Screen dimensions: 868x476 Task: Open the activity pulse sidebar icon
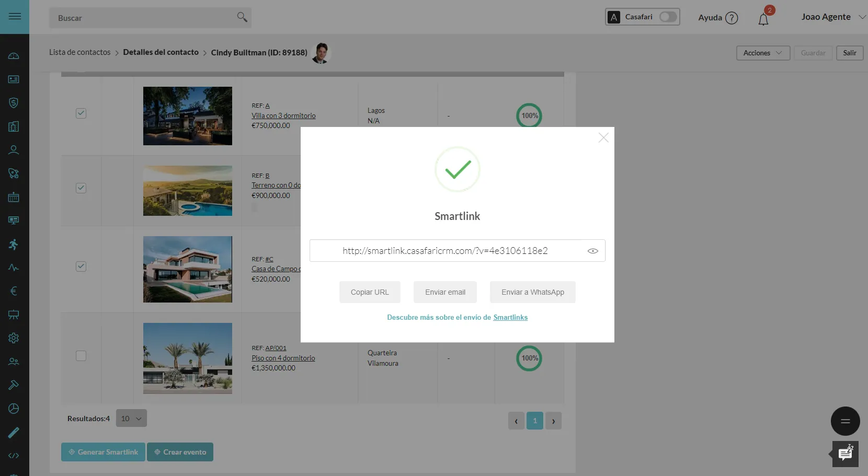tap(14, 268)
